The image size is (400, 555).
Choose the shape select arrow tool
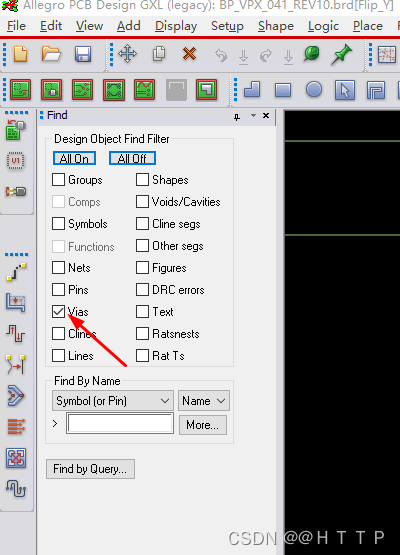tap(345, 90)
